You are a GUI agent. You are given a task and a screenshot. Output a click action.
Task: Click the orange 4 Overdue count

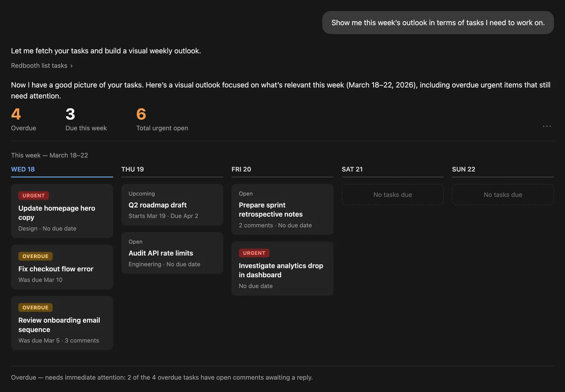23,119
